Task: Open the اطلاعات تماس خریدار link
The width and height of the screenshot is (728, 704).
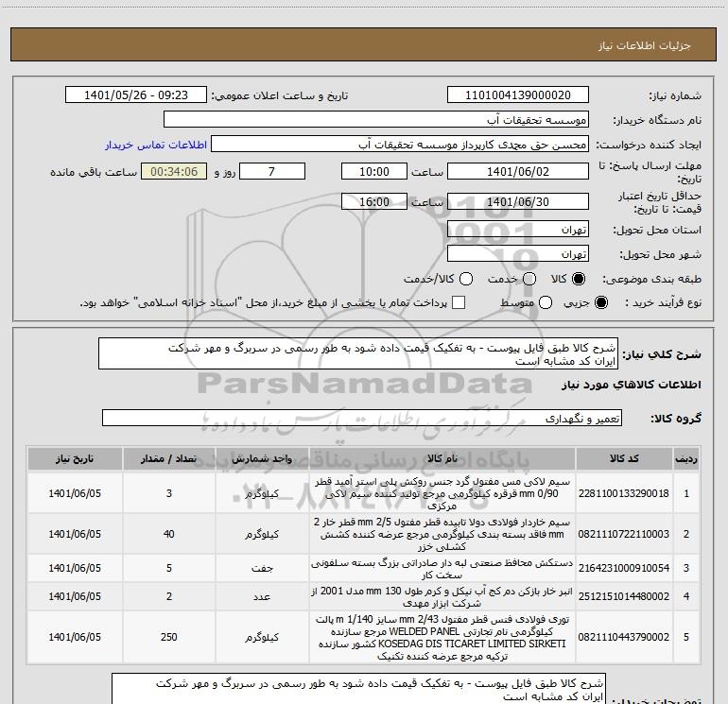Action: 156,145
